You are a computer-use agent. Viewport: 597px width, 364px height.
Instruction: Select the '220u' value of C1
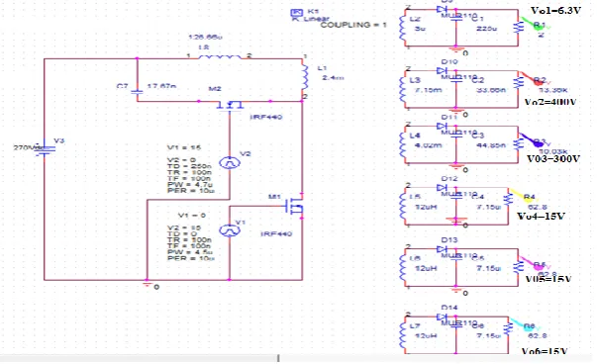pos(486,29)
